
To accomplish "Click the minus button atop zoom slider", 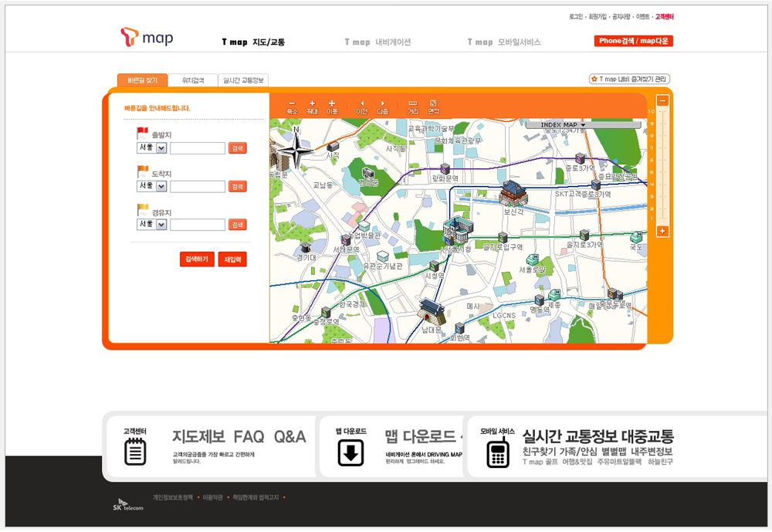I will click(662, 100).
